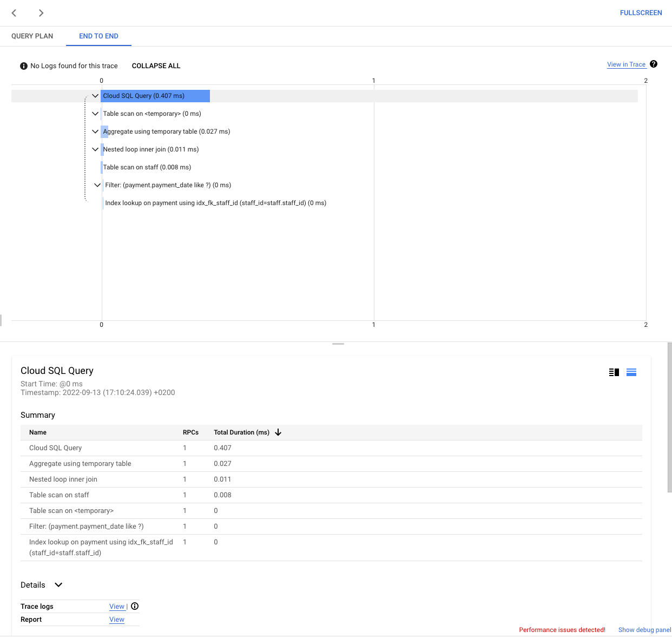672x638 pixels.
Task: Select the blue list view icon
Action: click(631, 372)
